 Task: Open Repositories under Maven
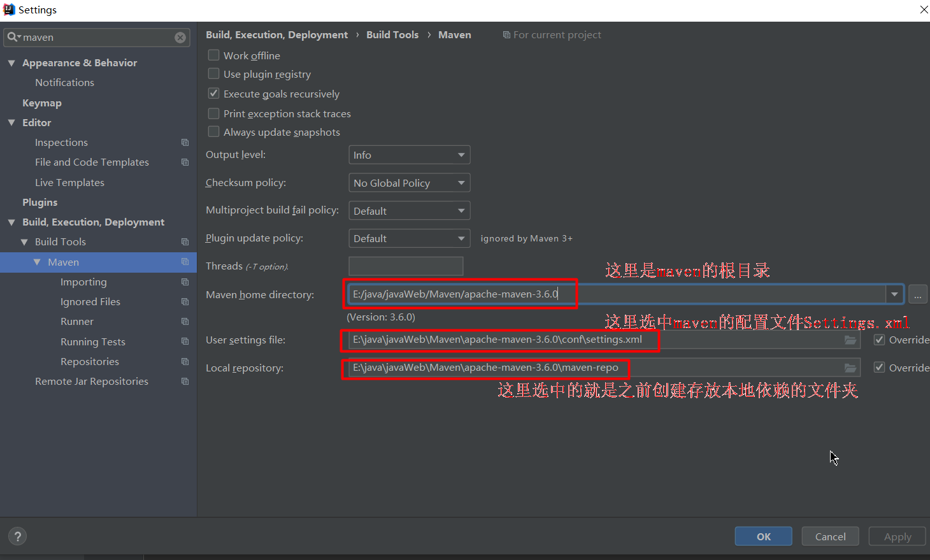click(x=90, y=361)
